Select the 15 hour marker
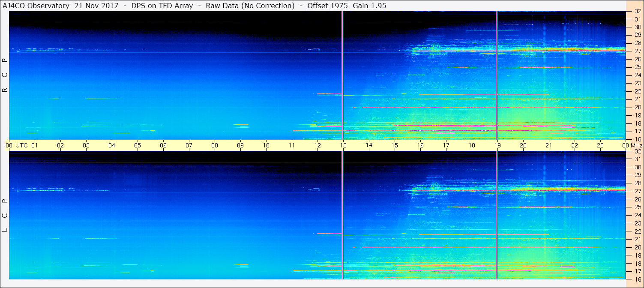The height and width of the screenshot is (288, 644). (395, 145)
